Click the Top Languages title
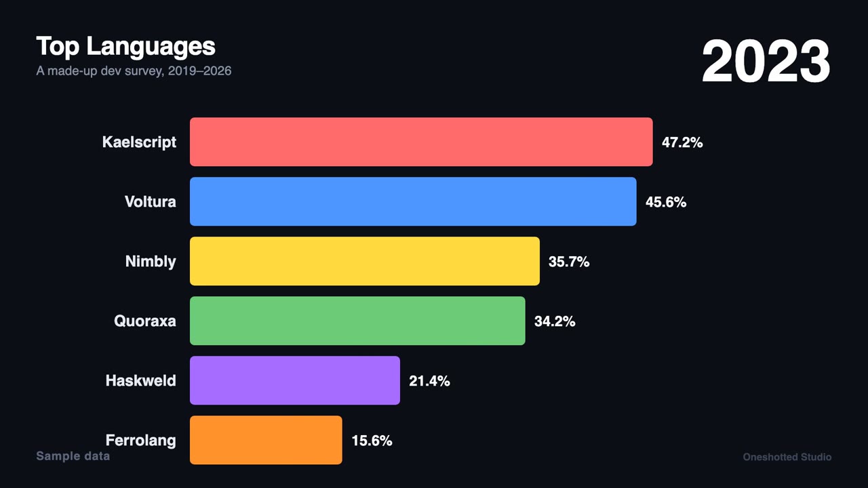The image size is (868, 488). pos(126,46)
